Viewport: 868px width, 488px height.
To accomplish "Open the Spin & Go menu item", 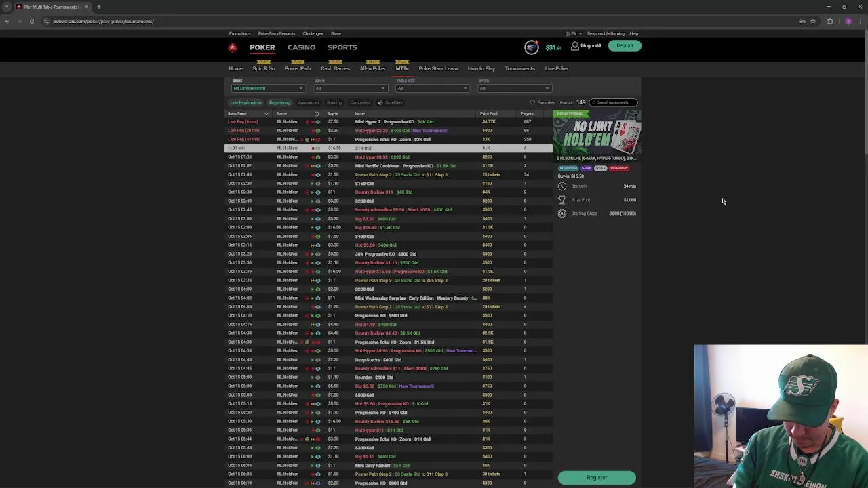I will [264, 68].
